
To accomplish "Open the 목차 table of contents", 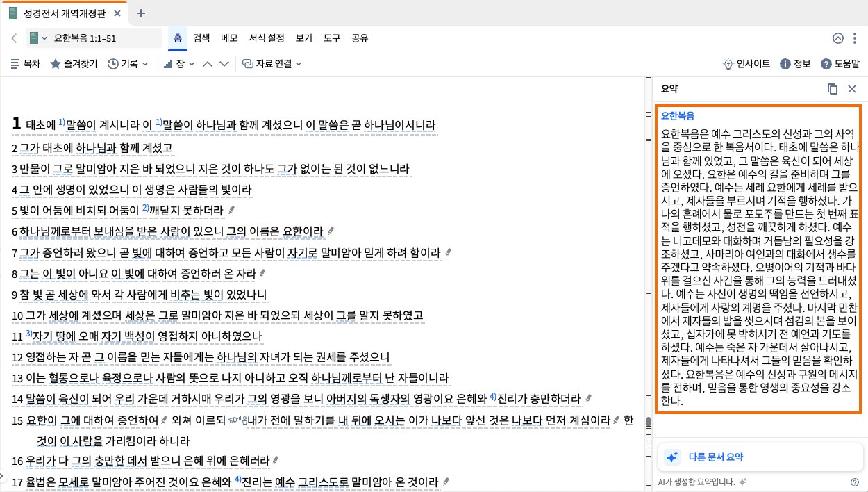I will pyautogui.click(x=25, y=64).
